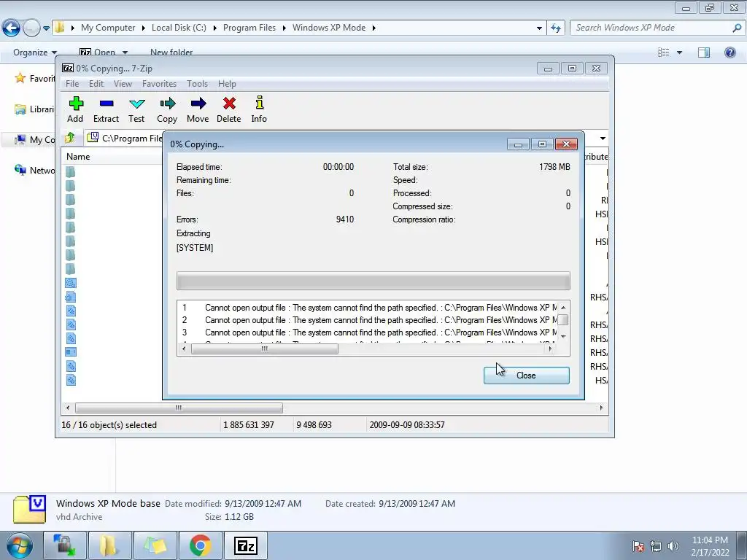747x560 pixels.
Task: Select the Network item in navigation pane
Action: 34,170
